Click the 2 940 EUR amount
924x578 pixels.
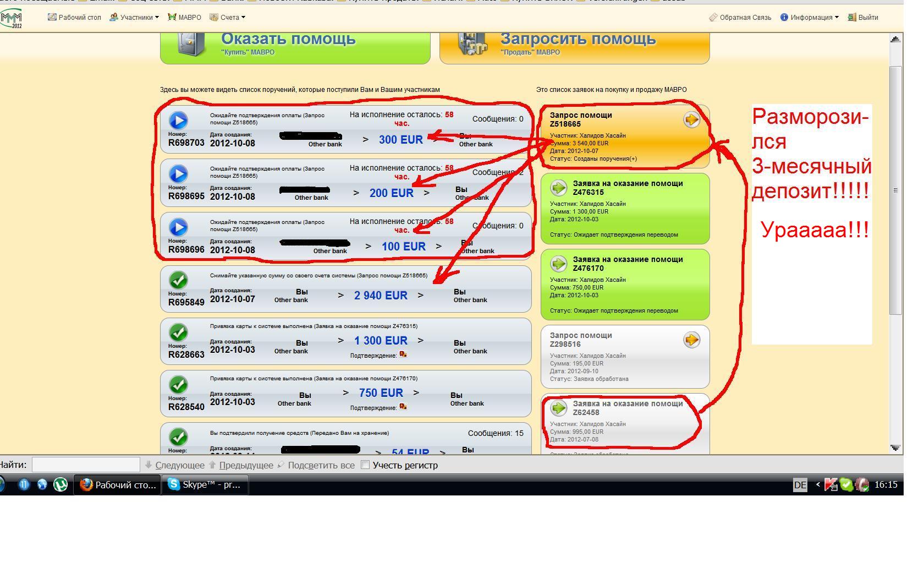tap(381, 296)
